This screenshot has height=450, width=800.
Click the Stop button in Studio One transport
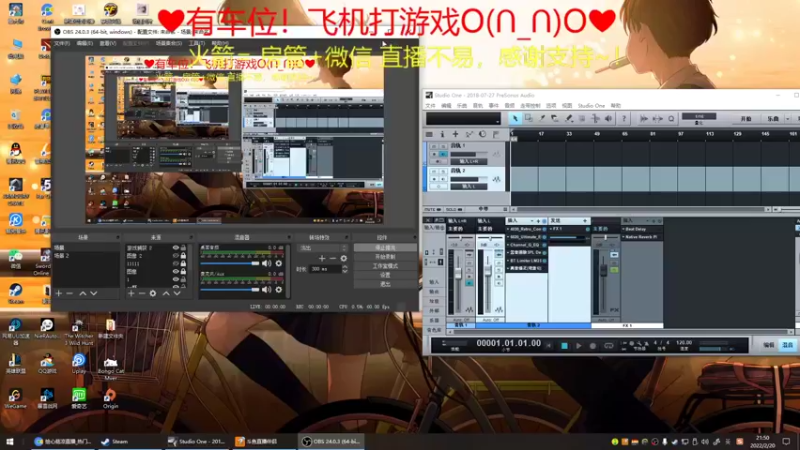point(564,345)
